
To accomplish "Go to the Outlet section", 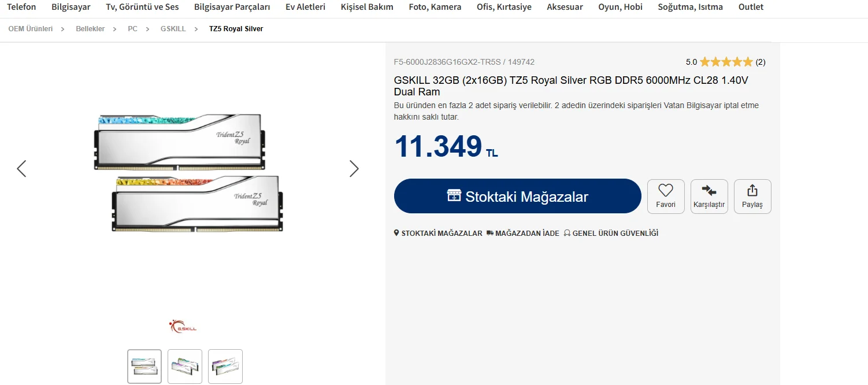I will coord(751,7).
